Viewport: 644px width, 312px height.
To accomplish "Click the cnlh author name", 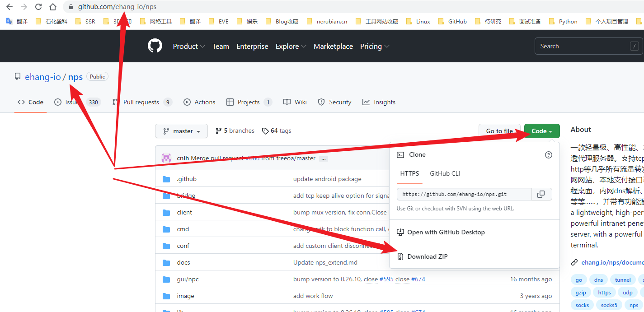I will pyautogui.click(x=183, y=158).
